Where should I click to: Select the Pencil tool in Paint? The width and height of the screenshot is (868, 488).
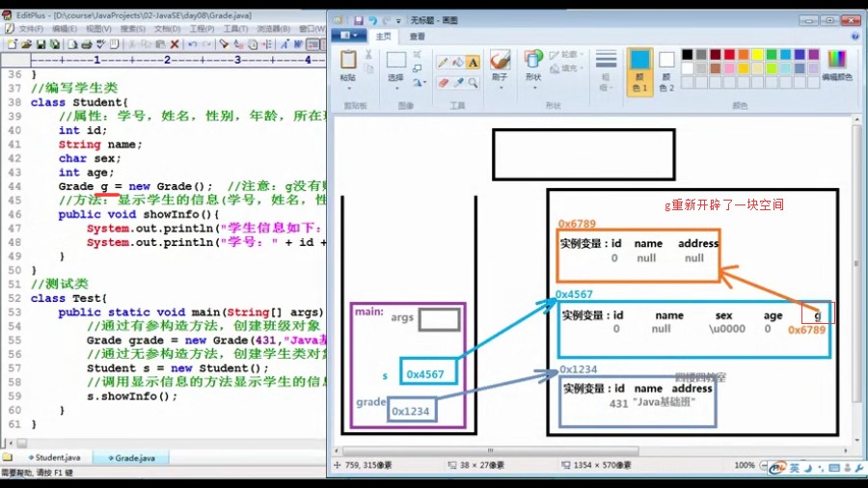443,63
